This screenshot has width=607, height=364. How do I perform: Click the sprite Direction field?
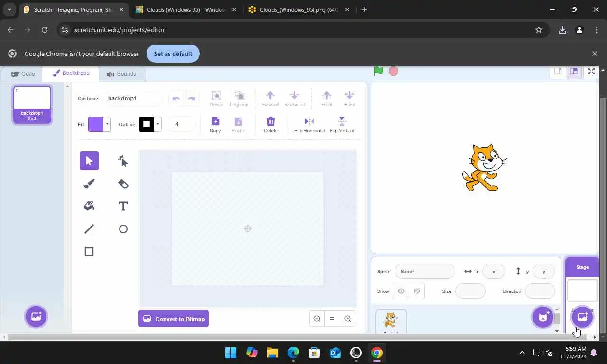point(540,291)
